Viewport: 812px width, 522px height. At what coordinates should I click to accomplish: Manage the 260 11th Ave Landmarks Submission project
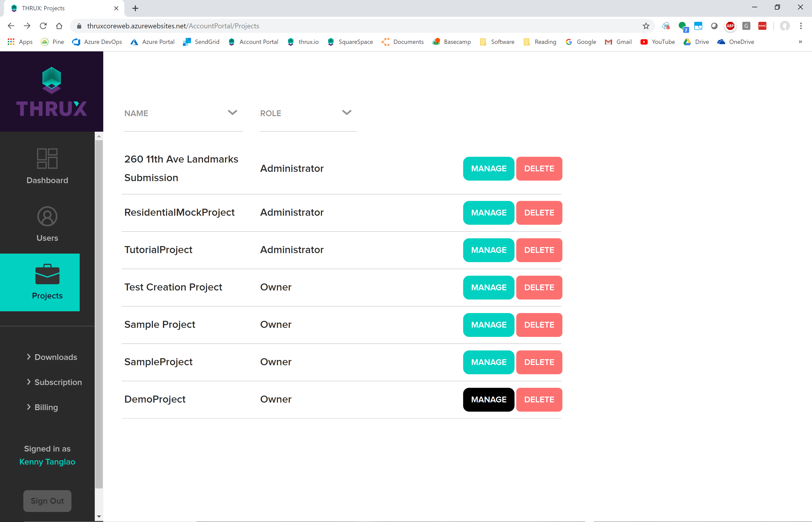(x=488, y=169)
